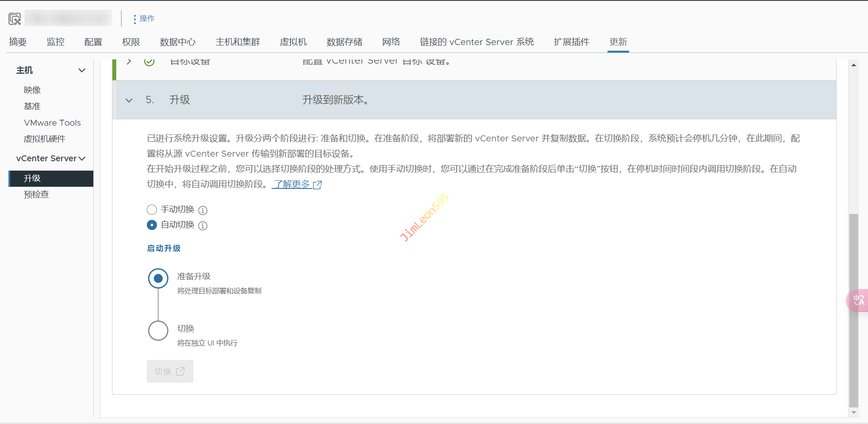The image size is (868, 424).
Task: Select the 自动切换 radio button
Action: coord(152,225)
